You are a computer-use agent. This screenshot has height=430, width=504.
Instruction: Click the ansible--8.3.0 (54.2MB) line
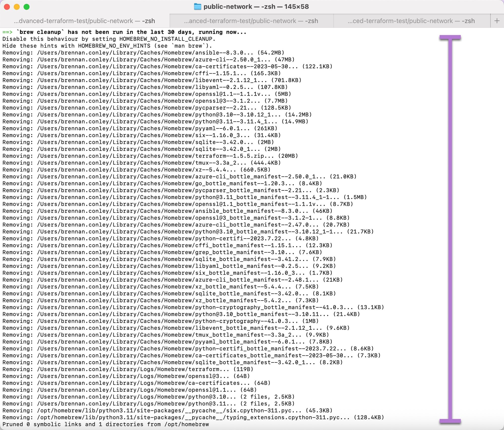[143, 53]
